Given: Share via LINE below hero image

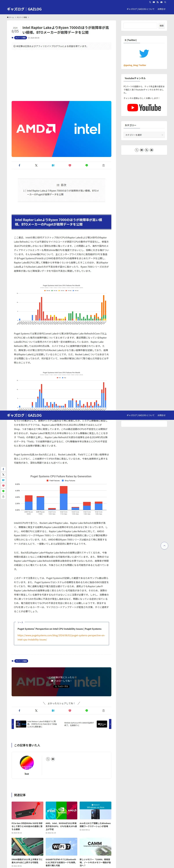Looking at the screenshot, I should point(87,165).
